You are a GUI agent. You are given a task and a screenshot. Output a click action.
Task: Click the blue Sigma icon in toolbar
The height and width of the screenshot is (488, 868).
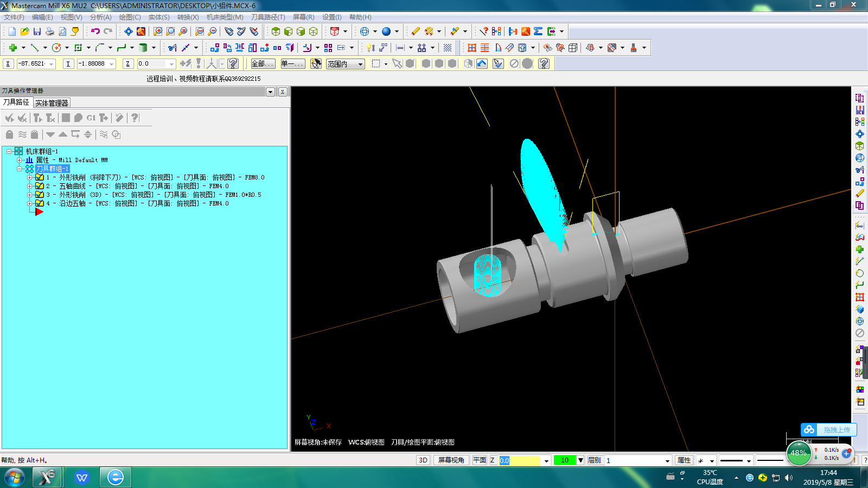click(538, 31)
